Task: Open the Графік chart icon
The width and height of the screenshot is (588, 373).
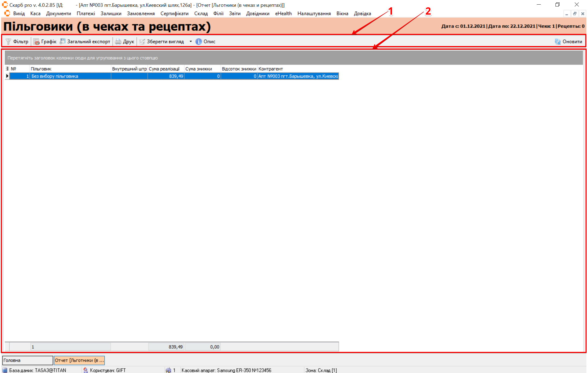Action: pos(36,41)
